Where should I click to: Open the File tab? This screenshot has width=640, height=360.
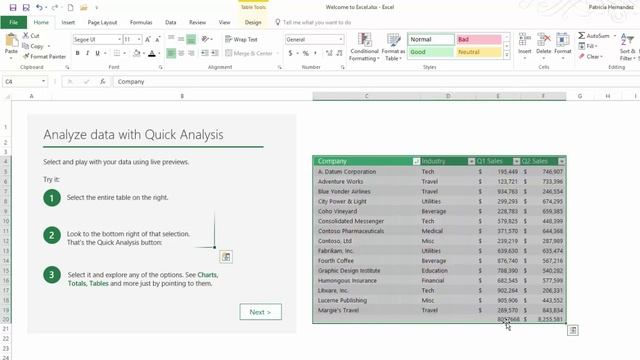[13, 22]
